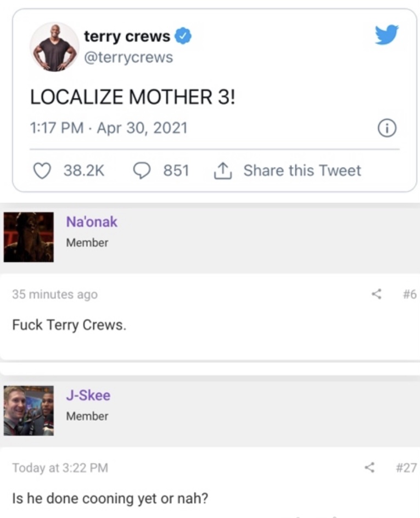Click share icon beside post #6
Screen dimensions: 420x518
tap(377, 294)
